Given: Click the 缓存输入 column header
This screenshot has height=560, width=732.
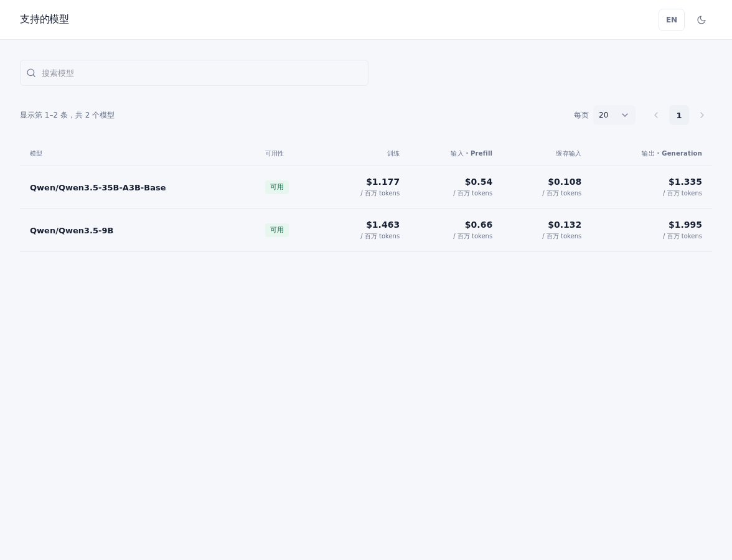Looking at the screenshot, I should [568, 154].
